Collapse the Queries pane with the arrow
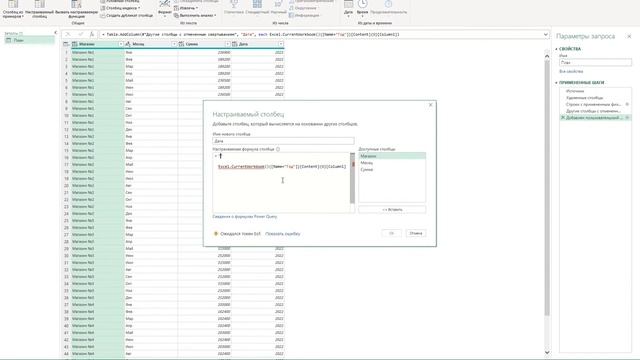The height and width of the screenshot is (360, 640). 56,33
